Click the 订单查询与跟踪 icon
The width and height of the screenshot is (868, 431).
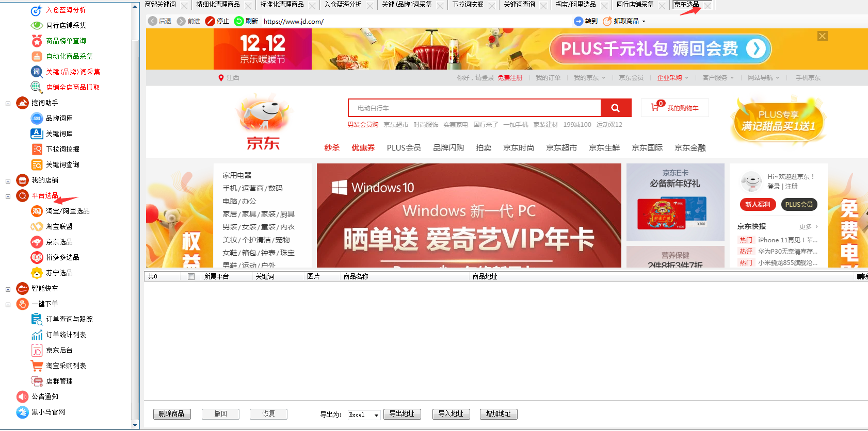click(x=37, y=319)
